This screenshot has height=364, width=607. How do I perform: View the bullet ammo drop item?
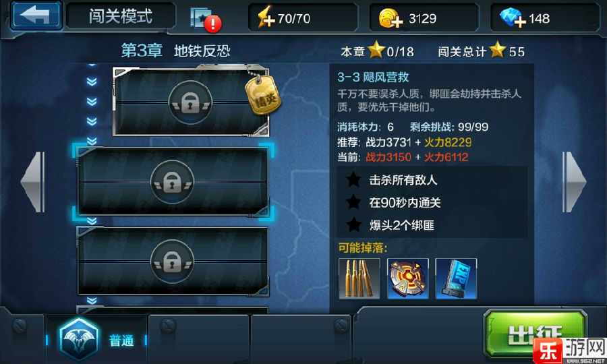click(x=359, y=278)
